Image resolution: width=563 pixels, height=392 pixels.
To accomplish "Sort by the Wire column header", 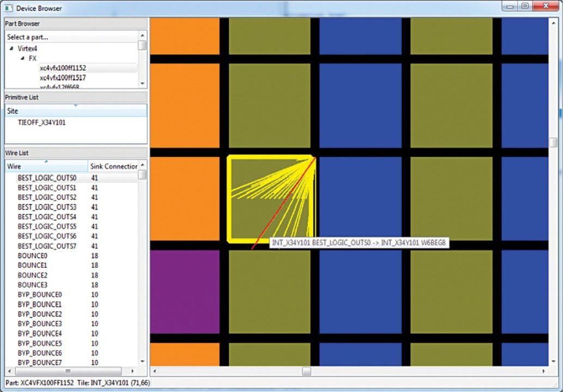I will point(46,166).
